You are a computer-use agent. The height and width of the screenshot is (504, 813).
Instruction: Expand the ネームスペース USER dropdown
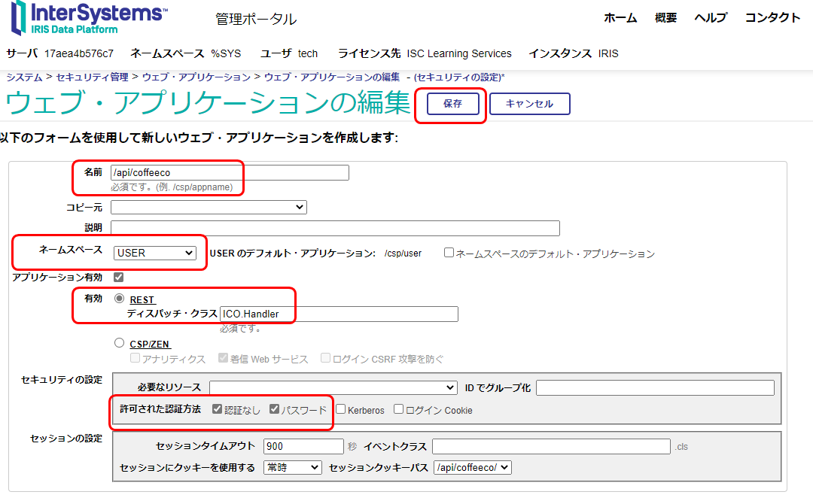155,253
